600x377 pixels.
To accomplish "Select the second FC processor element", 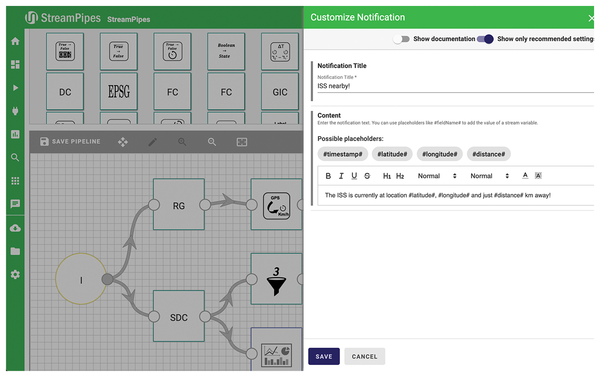I will pyautogui.click(x=226, y=92).
